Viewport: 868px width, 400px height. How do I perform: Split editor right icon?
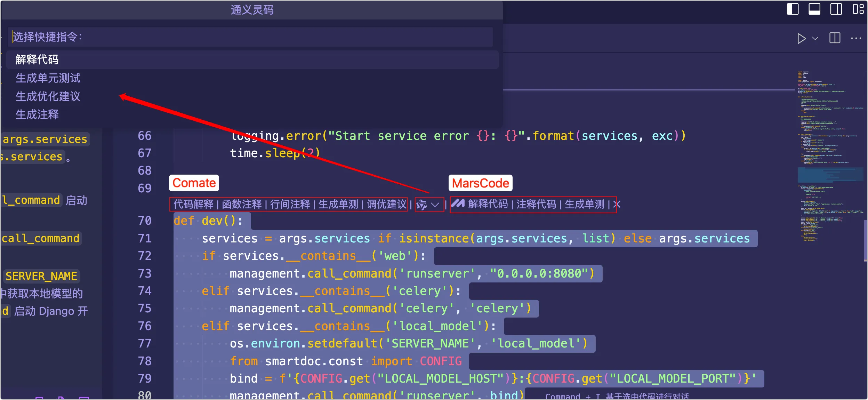tap(835, 38)
